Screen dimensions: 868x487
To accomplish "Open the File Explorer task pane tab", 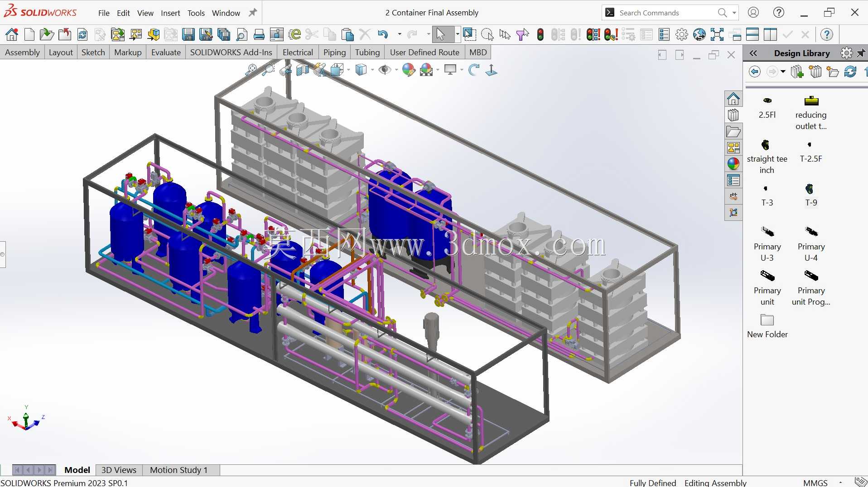I will (x=733, y=132).
